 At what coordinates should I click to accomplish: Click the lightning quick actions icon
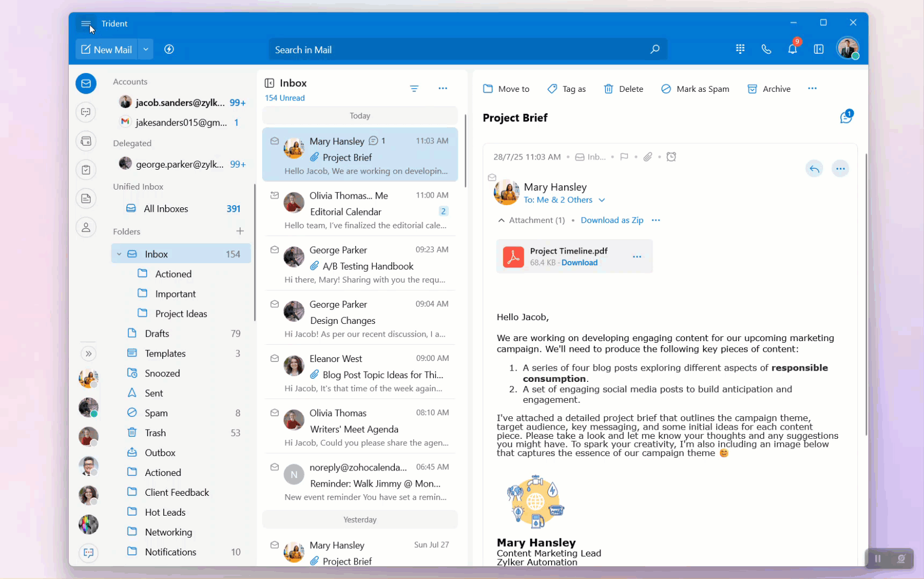tap(169, 49)
